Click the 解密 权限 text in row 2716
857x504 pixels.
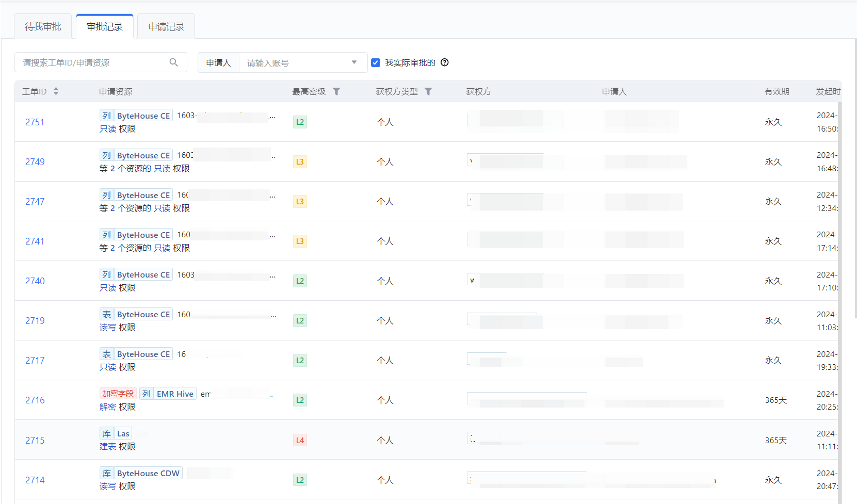(118, 407)
